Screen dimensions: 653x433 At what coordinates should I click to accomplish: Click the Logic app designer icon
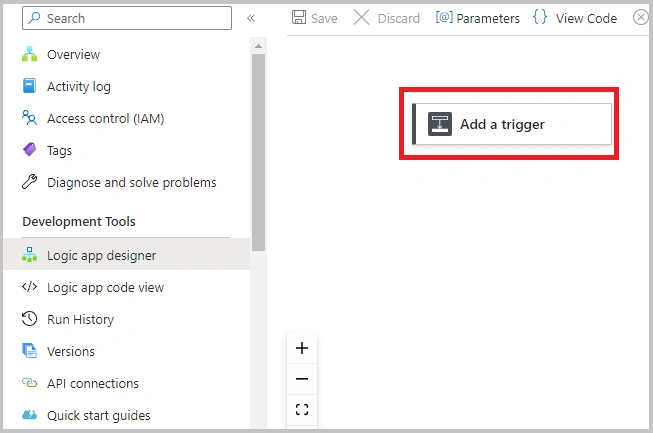pyautogui.click(x=30, y=254)
